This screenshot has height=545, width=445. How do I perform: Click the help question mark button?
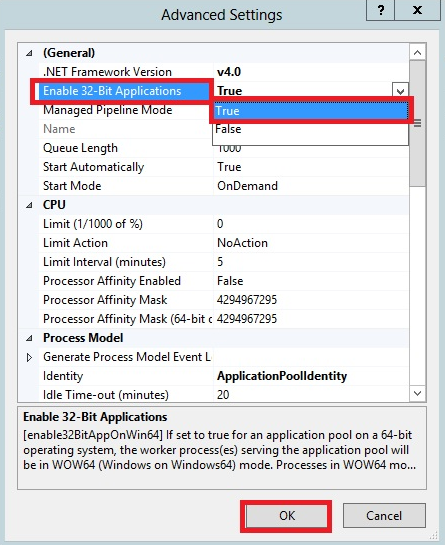pos(380,10)
